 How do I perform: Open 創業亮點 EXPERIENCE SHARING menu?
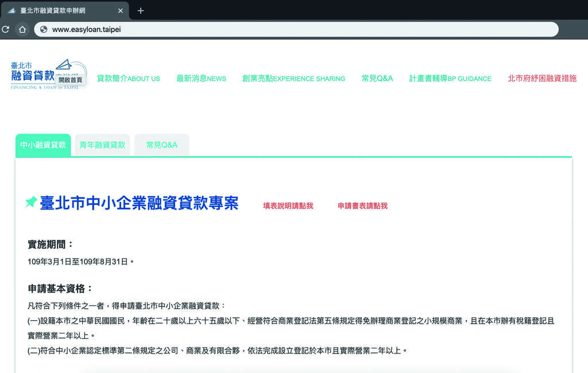click(x=293, y=79)
